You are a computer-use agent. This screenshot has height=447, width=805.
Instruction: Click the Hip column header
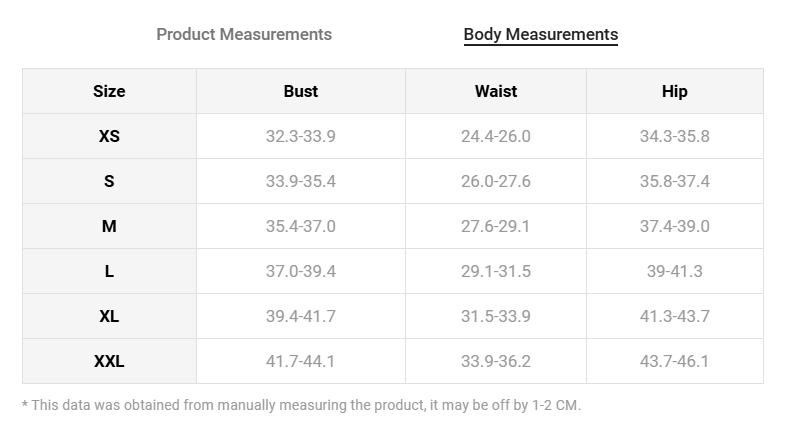[674, 91]
